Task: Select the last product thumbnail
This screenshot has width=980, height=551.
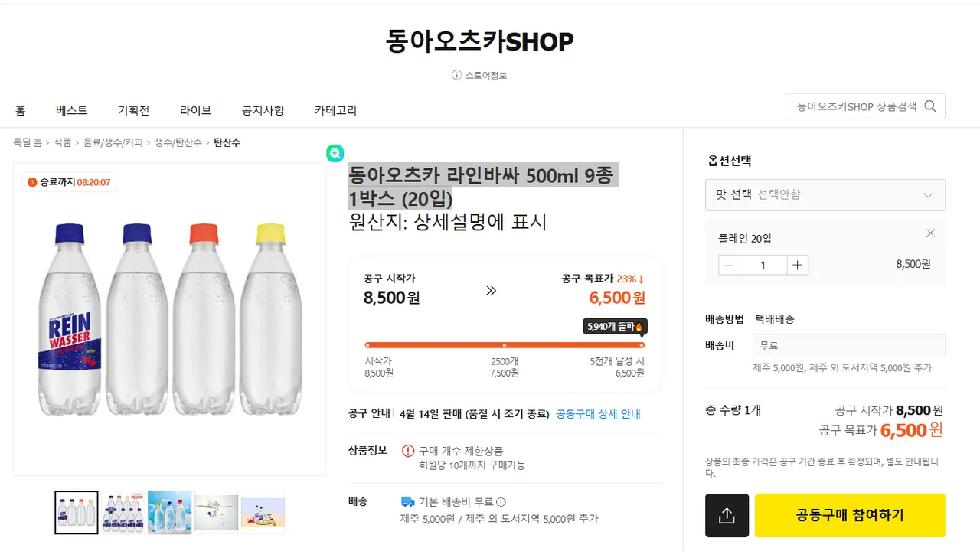Action: [x=263, y=512]
